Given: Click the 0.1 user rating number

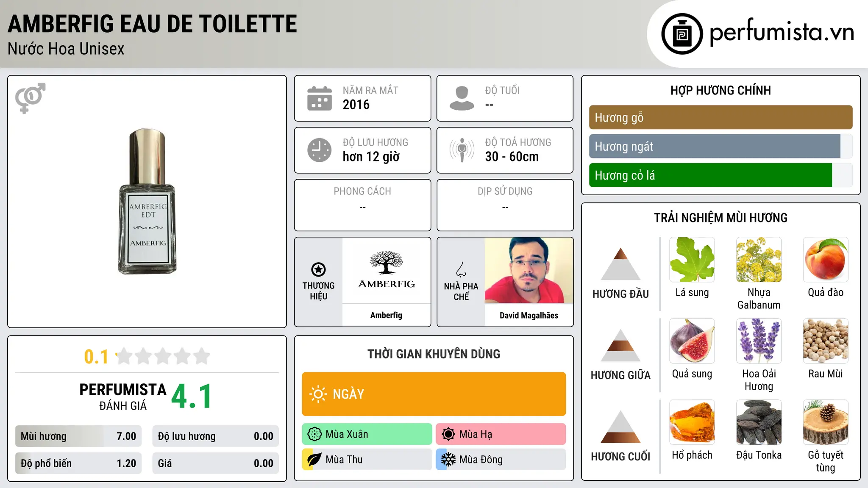Looking at the screenshot, I should (96, 357).
